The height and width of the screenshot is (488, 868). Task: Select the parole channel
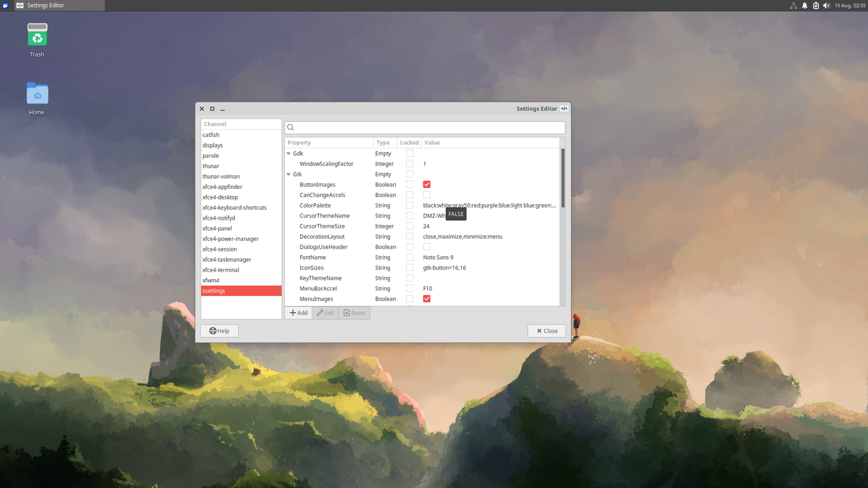click(x=241, y=156)
